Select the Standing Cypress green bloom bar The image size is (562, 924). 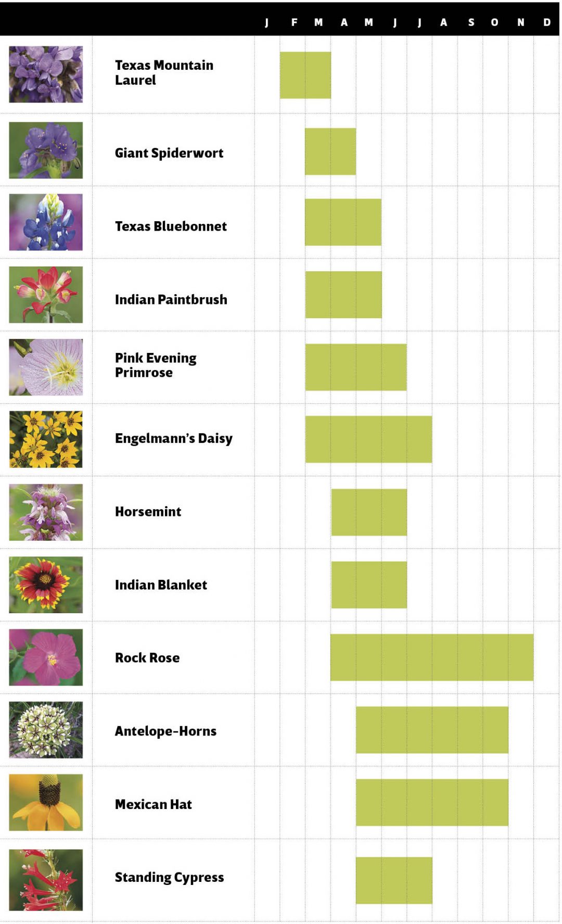click(394, 880)
